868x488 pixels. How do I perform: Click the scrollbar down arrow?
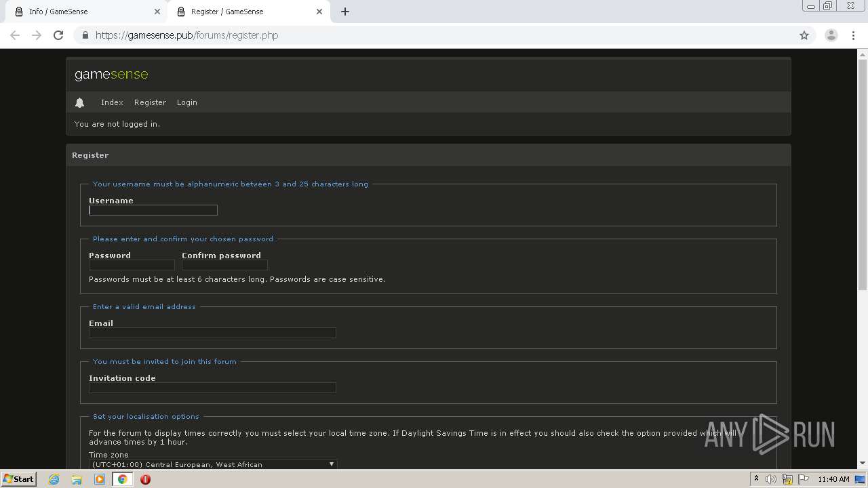click(x=863, y=464)
